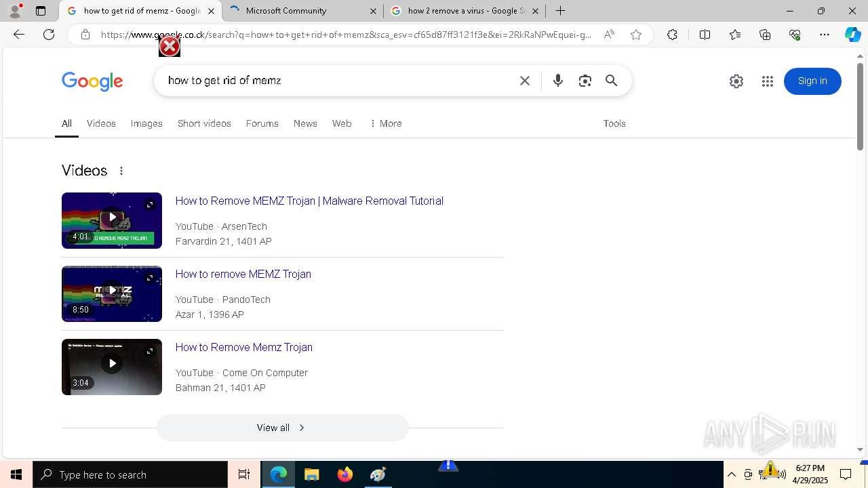Select the Short videos filter
Screen dimensions: 868x488
point(204,123)
